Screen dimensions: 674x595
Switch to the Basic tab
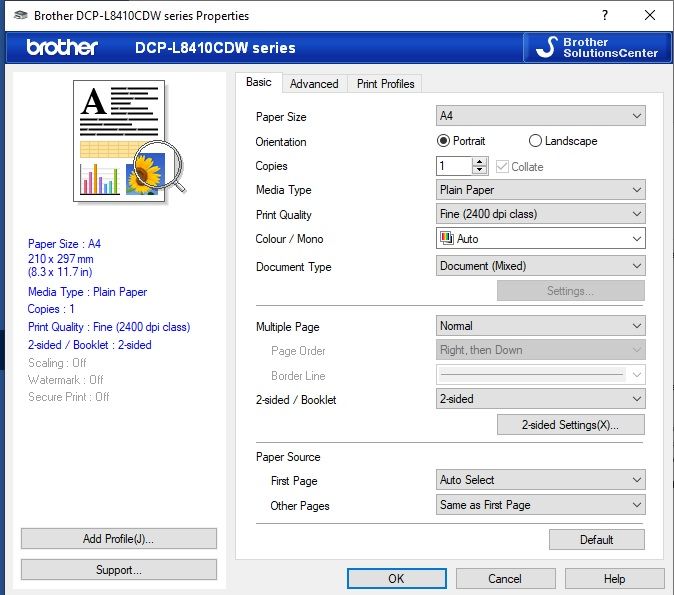click(x=258, y=82)
